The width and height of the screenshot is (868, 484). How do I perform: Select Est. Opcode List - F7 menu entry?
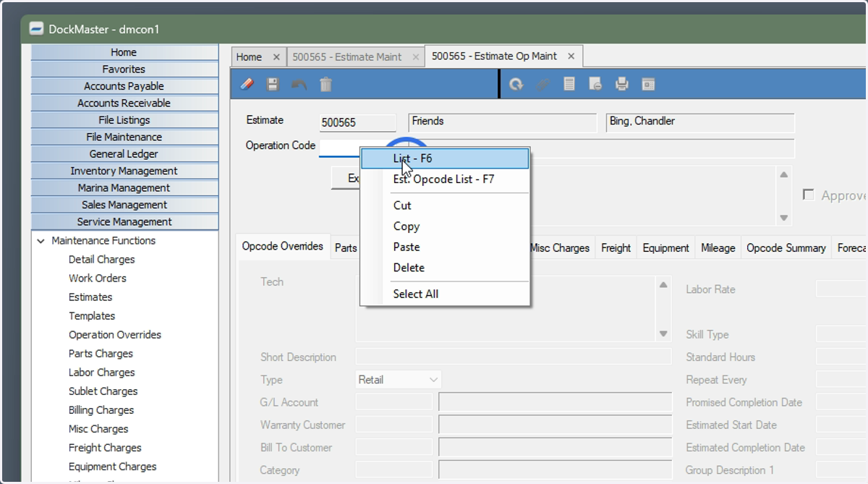click(x=445, y=179)
